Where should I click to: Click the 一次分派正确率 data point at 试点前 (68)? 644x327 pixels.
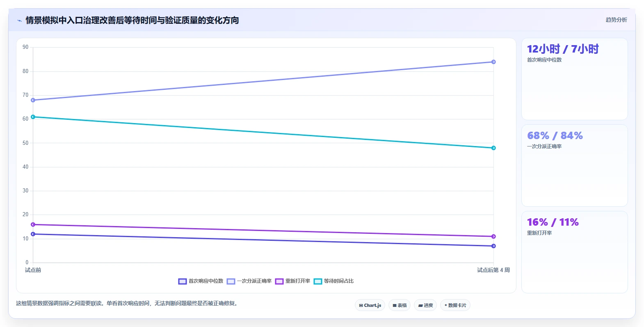(33, 100)
